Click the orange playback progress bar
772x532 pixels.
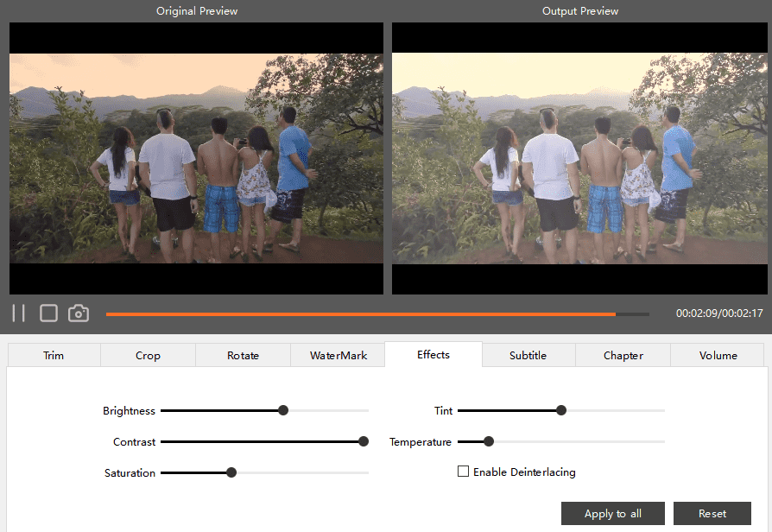(x=363, y=314)
